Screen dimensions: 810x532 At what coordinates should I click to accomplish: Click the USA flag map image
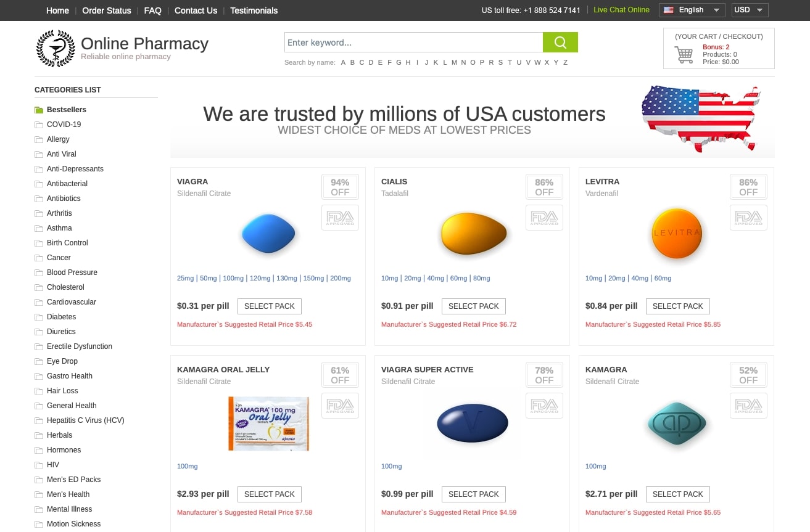coord(701,118)
